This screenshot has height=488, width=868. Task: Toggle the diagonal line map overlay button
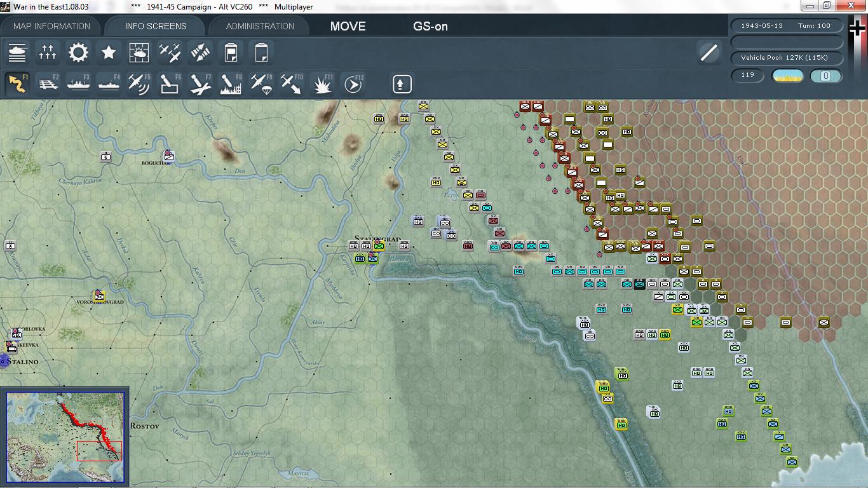tap(709, 52)
